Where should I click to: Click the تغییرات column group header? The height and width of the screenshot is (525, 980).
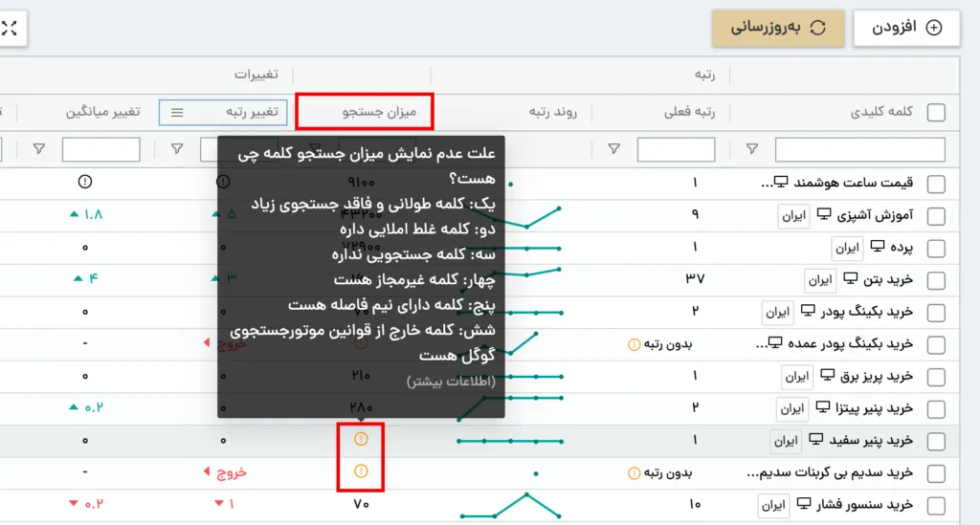(256, 75)
